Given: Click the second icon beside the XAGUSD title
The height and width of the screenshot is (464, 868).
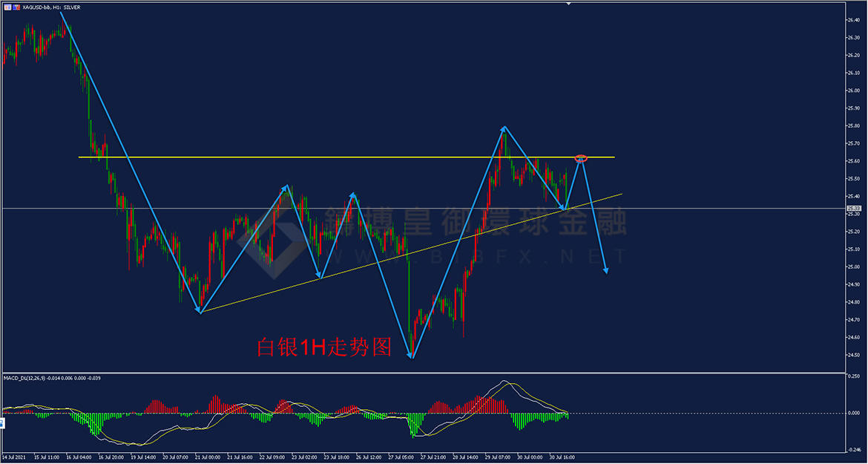Looking at the screenshot, I should [16, 7].
